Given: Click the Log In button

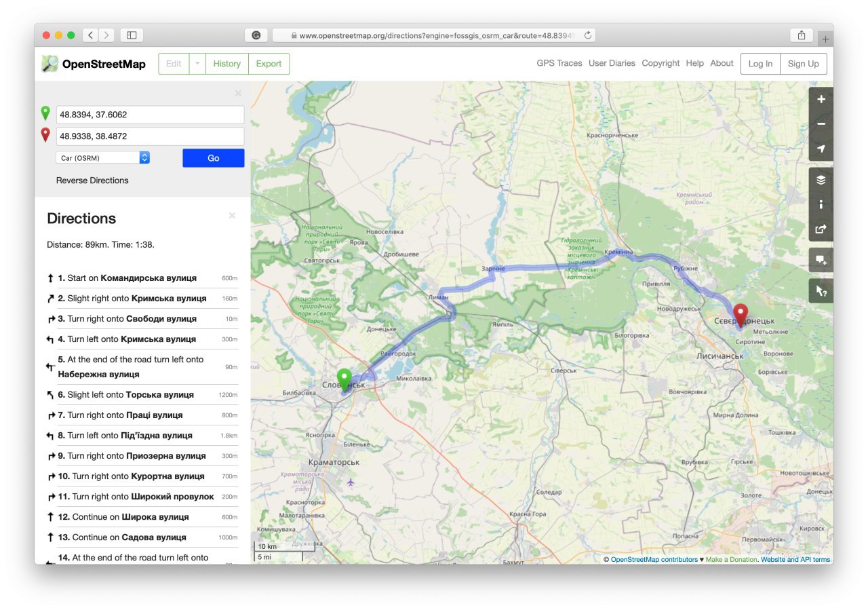Looking at the screenshot, I should (760, 64).
